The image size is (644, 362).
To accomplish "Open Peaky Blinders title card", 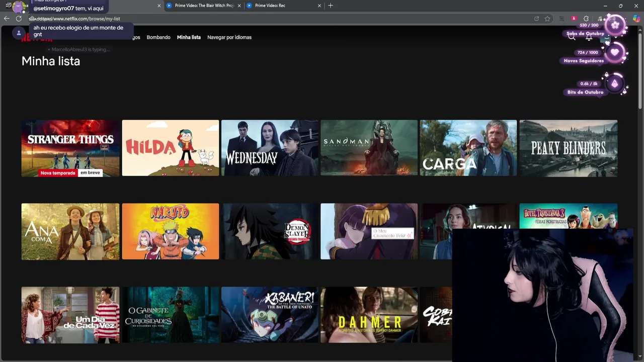I will pyautogui.click(x=569, y=148).
